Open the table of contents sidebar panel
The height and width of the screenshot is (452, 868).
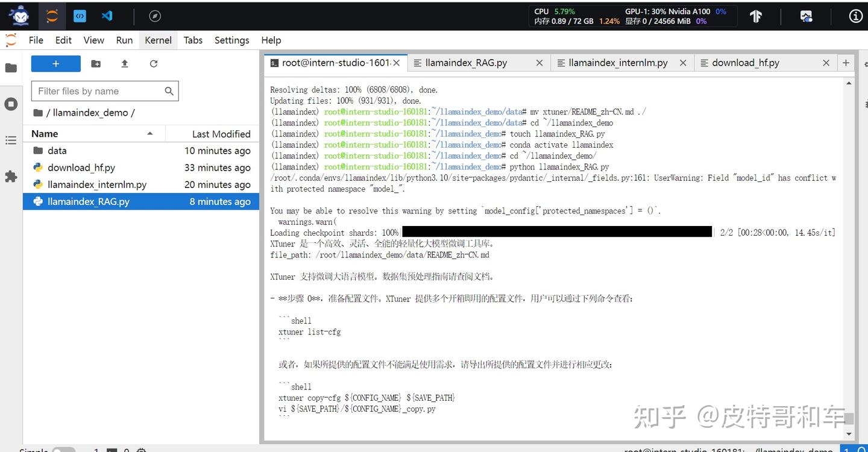[x=11, y=140]
